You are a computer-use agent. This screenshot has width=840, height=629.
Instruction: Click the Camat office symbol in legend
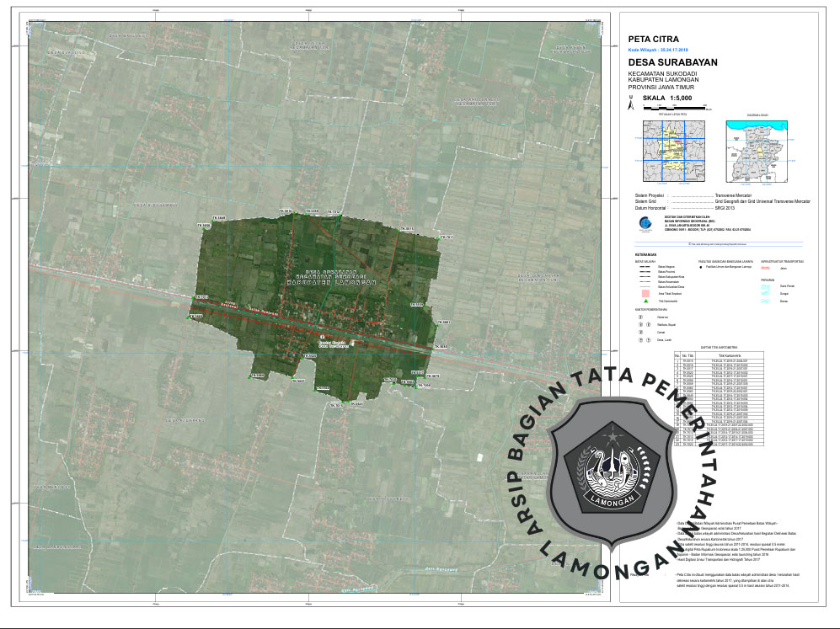point(641,331)
